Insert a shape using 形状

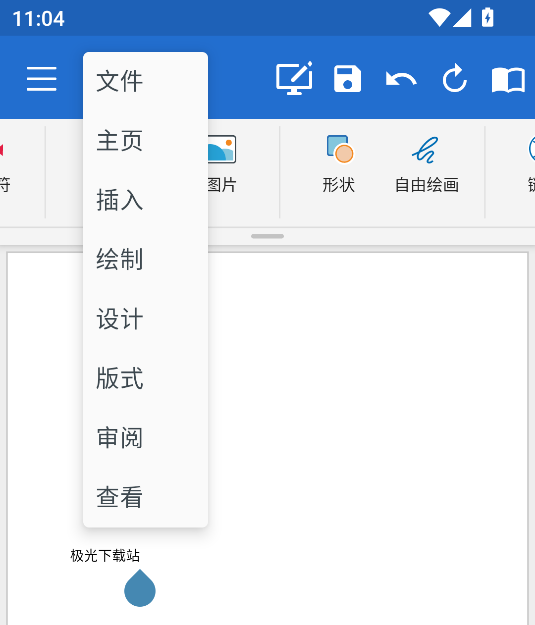[x=339, y=164]
